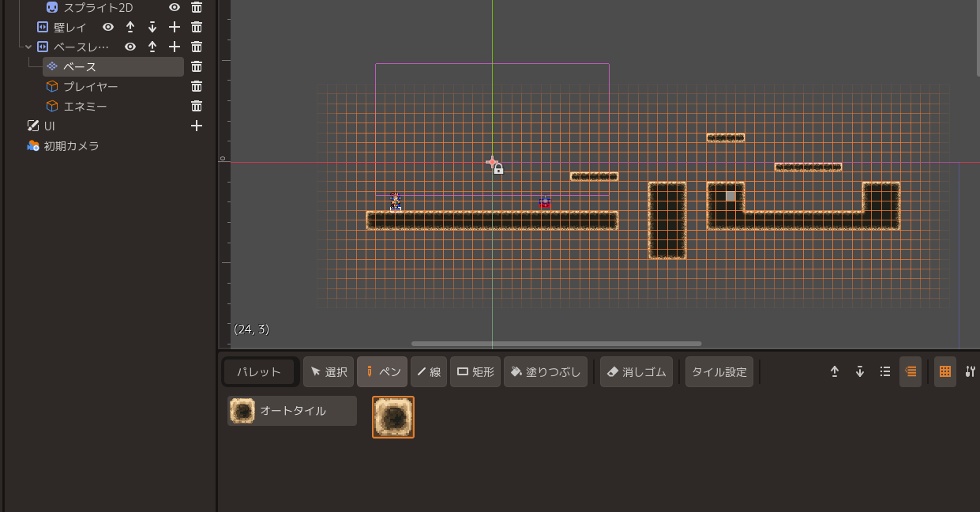Delete the スプライト2D node with its trash icon
The width and height of the screenshot is (980, 512).
coord(197,7)
